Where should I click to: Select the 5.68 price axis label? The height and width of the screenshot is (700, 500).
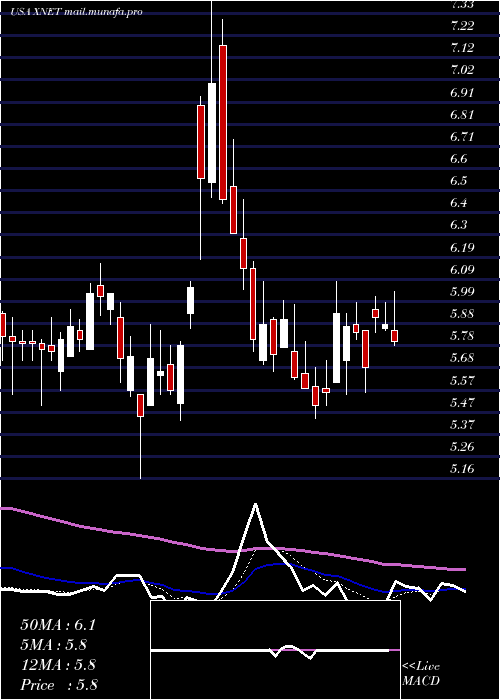coord(462,358)
